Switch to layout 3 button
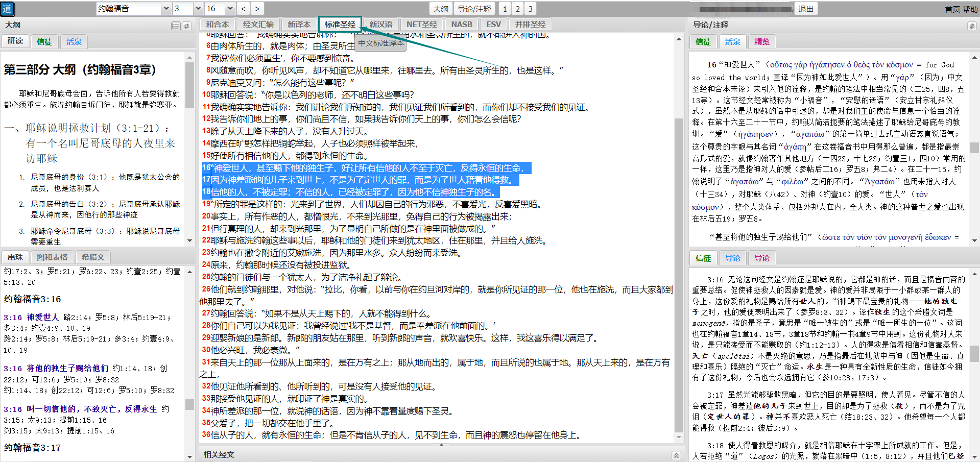 point(530,9)
